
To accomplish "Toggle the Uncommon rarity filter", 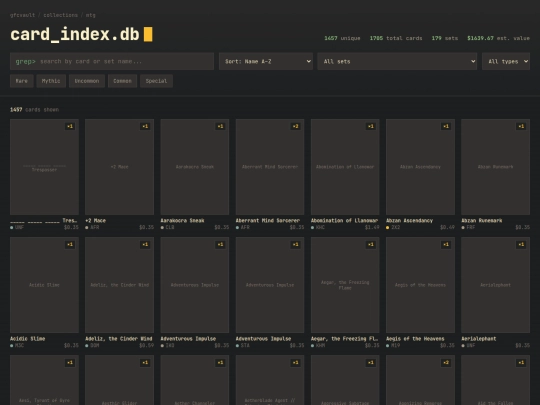I will 87,81.
